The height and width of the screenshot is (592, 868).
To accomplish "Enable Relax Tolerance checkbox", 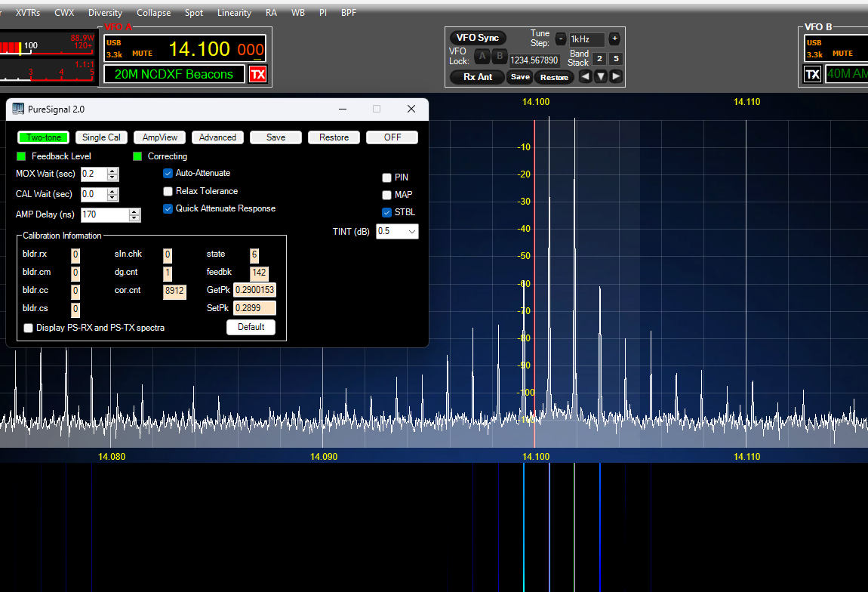I will click(168, 191).
